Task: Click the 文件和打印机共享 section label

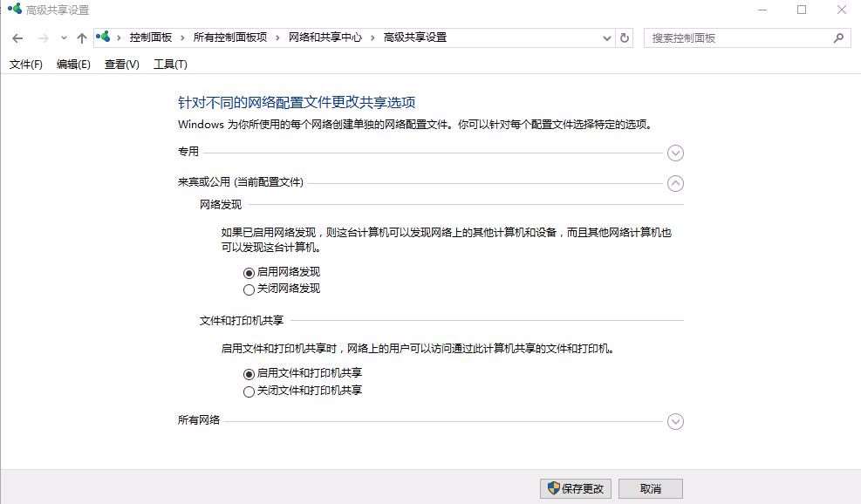Action: (x=242, y=321)
